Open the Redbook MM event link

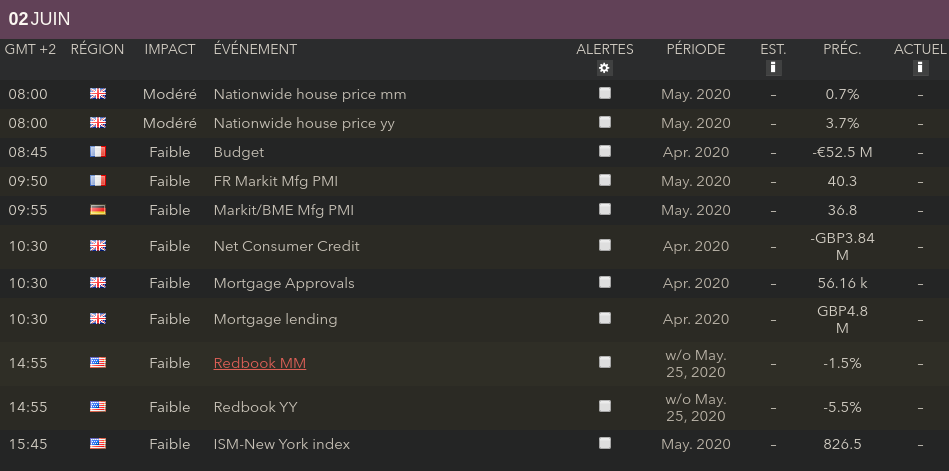(x=260, y=363)
